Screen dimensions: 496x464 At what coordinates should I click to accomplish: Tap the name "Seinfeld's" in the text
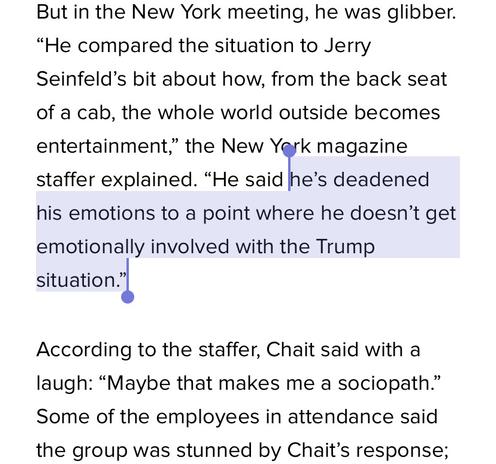(x=81, y=79)
